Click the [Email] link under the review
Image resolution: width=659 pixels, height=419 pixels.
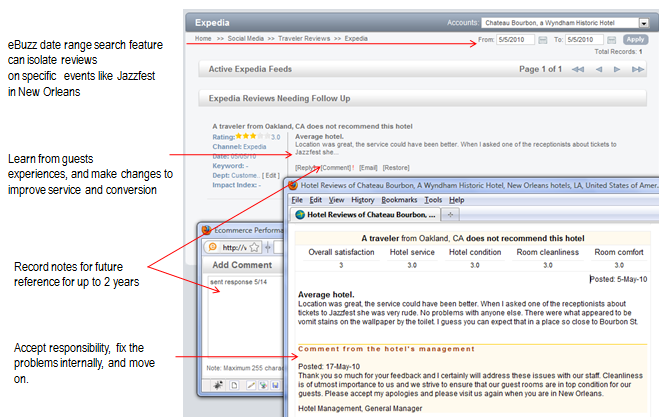click(x=368, y=168)
